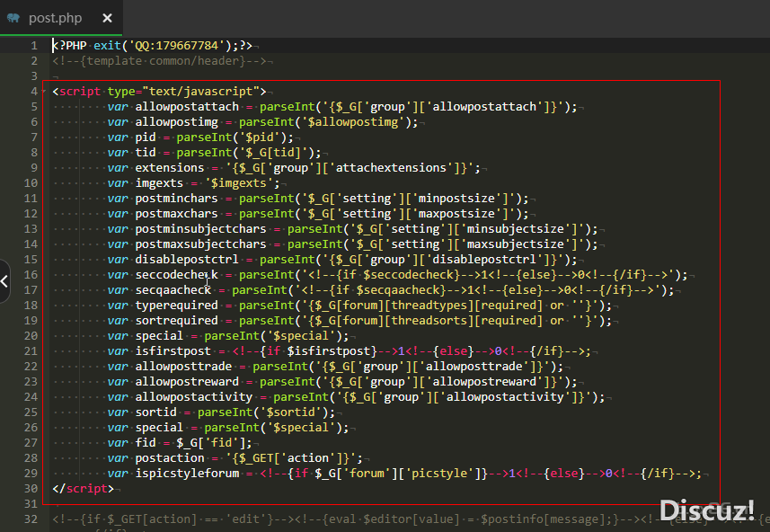Image resolution: width=770 pixels, height=532 pixels.
Task: Click variable name allowpostreward on line 23
Action: pyautogui.click(x=187, y=381)
